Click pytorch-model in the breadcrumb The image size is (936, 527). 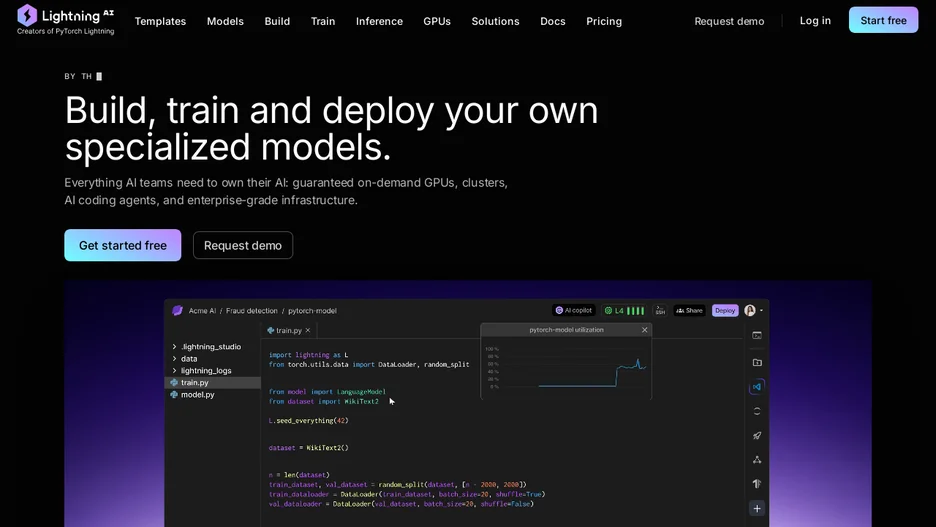tap(312, 311)
